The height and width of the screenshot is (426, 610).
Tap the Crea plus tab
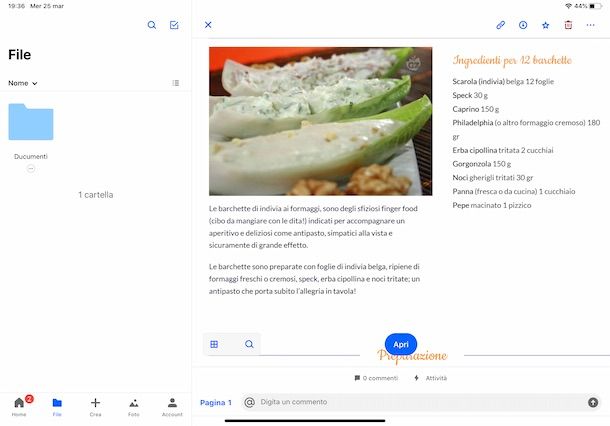[x=95, y=407]
